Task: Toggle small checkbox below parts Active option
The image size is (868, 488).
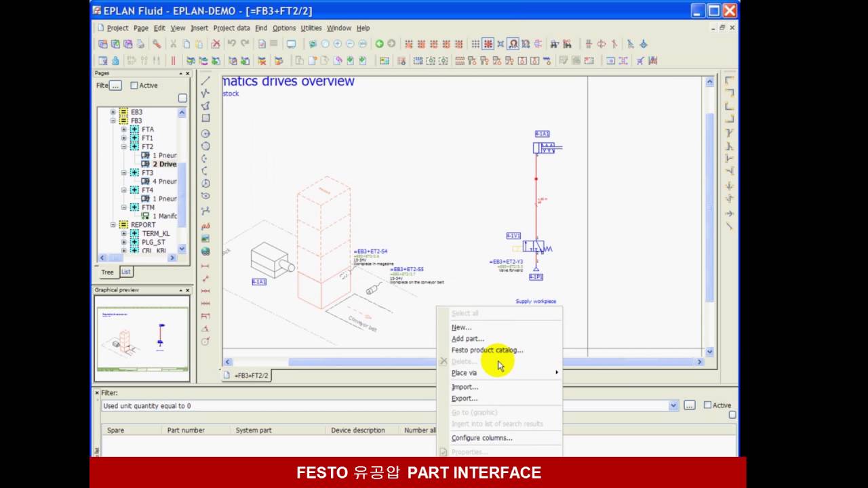Action: (x=732, y=415)
